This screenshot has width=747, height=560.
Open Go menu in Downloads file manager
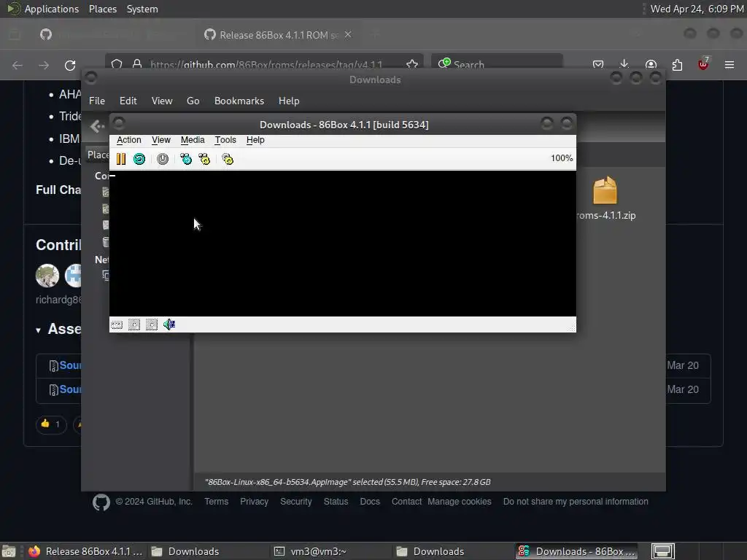coord(193,101)
